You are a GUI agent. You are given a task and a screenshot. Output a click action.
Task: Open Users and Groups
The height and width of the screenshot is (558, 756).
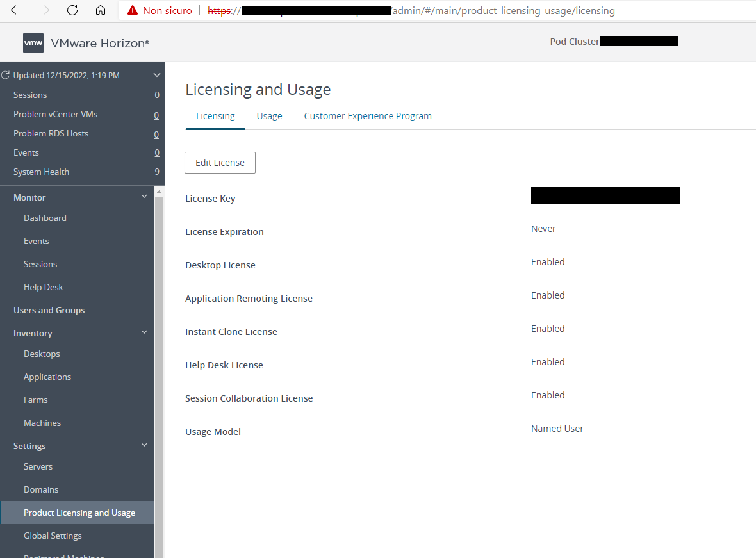coord(49,310)
